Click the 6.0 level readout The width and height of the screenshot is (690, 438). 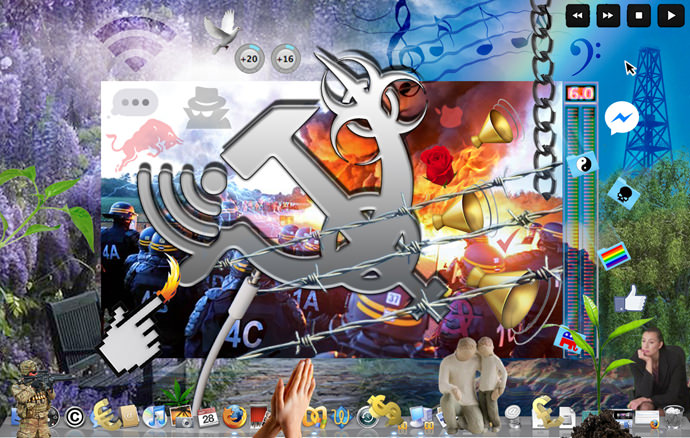(x=579, y=93)
